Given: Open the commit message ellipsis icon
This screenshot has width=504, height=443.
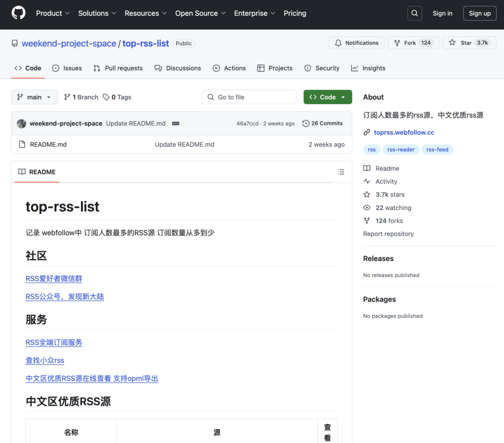Looking at the screenshot, I should click(176, 123).
